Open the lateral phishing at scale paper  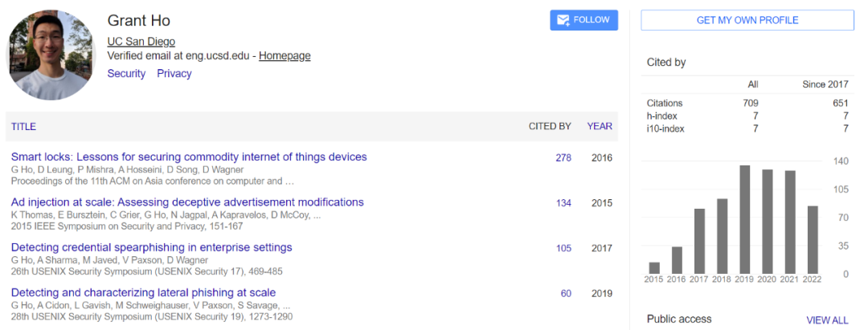coord(143,293)
